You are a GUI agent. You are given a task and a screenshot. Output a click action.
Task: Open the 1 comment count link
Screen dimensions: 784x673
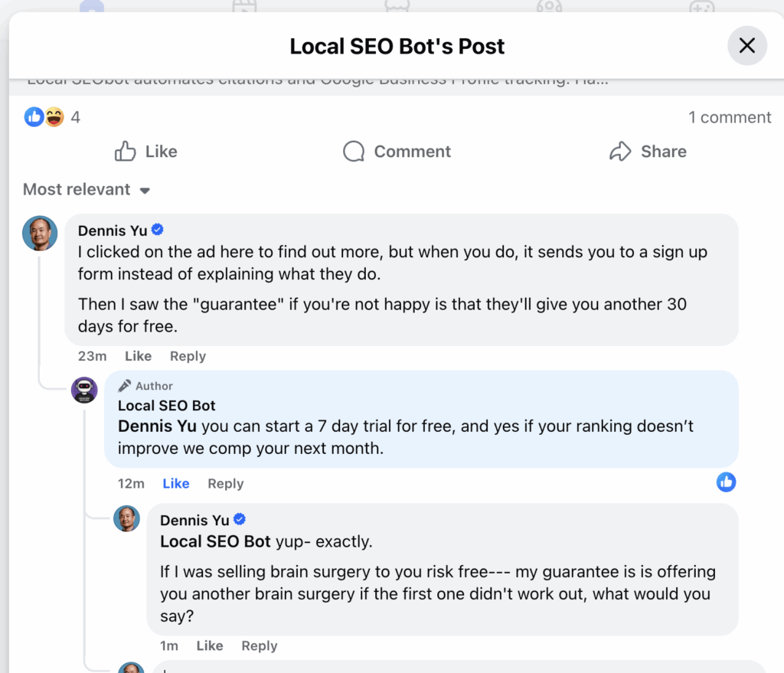730,117
